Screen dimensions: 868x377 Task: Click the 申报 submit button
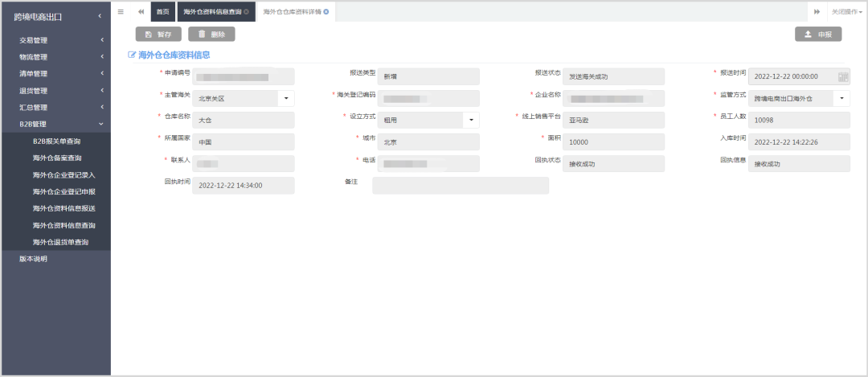point(818,35)
